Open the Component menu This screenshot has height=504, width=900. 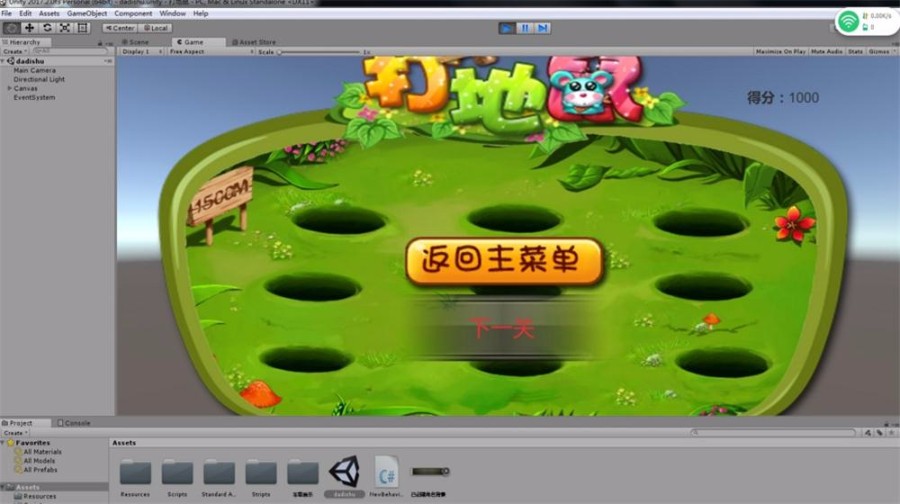133,13
